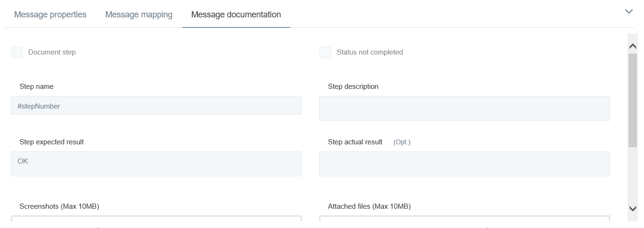This screenshot has height=228, width=644.
Task: Click the '(Opt.)' hint beside Step actual result
Action: (x=402, y=142)
